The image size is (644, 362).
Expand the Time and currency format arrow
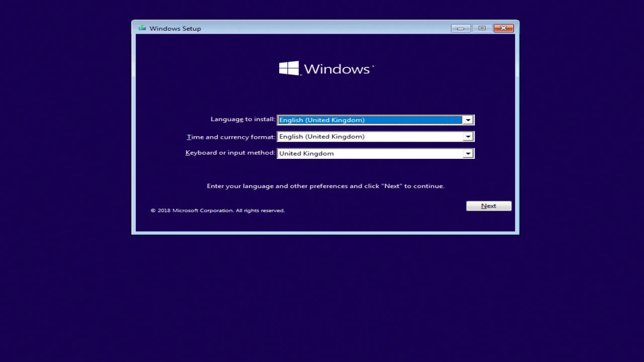click(468, 137)
